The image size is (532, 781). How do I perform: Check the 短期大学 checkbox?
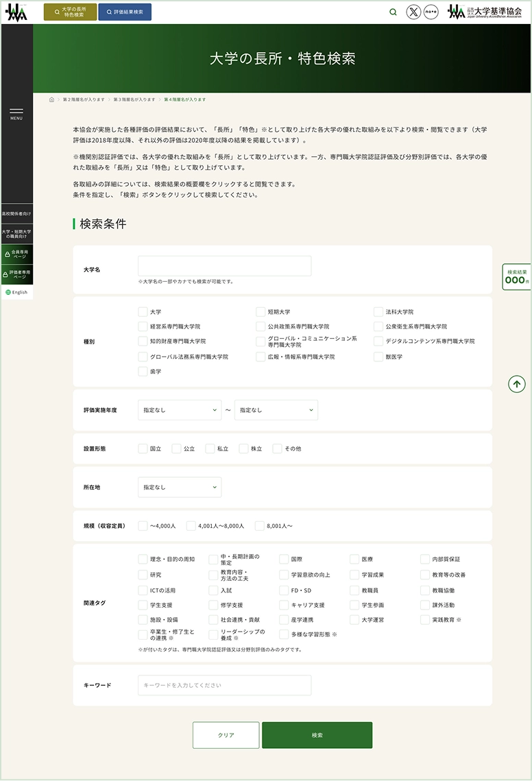[261, 312]
